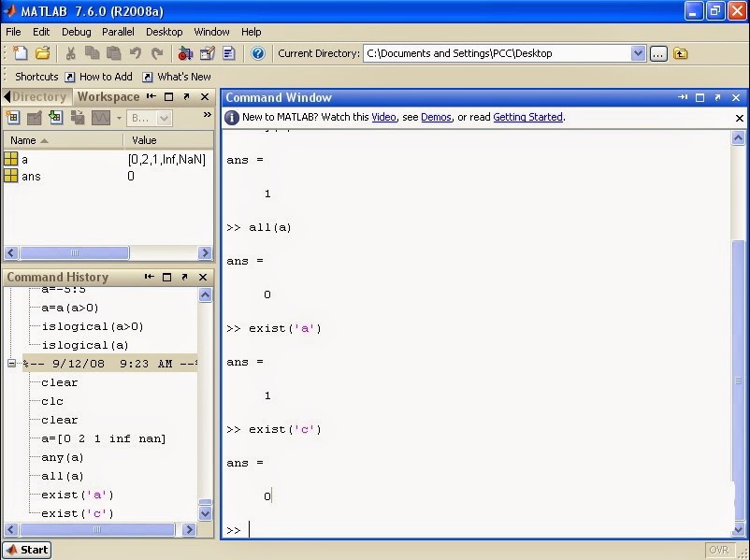Select history entry exist('a')
Image resolution: width=750 pixels, height=560 pixels.
point(78,495)
